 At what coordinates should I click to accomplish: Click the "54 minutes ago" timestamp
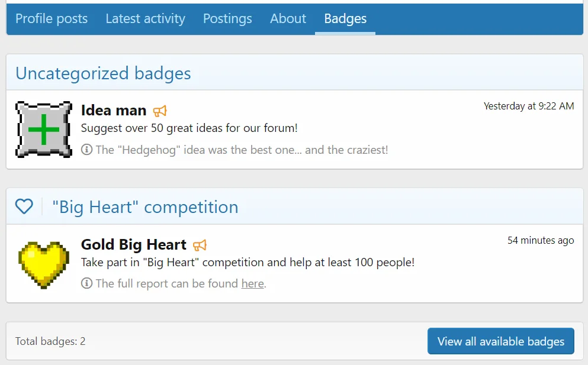pos(541,240)
